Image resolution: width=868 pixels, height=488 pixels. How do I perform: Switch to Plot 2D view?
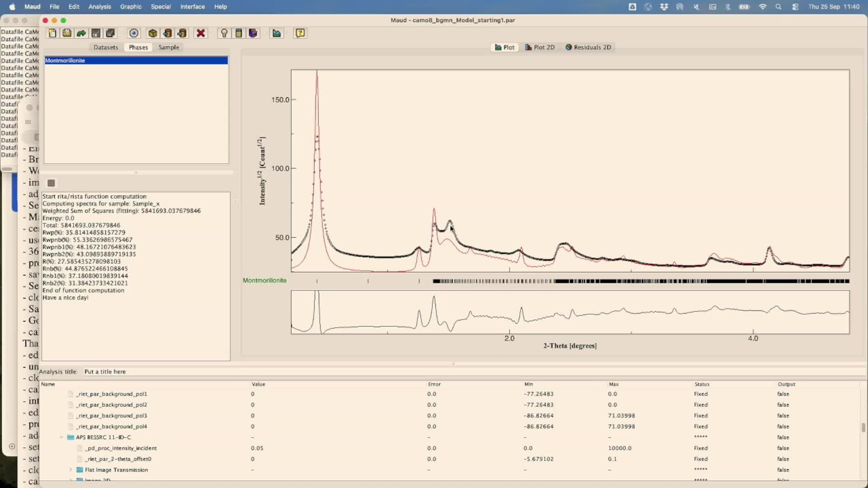tap(540, 47)
